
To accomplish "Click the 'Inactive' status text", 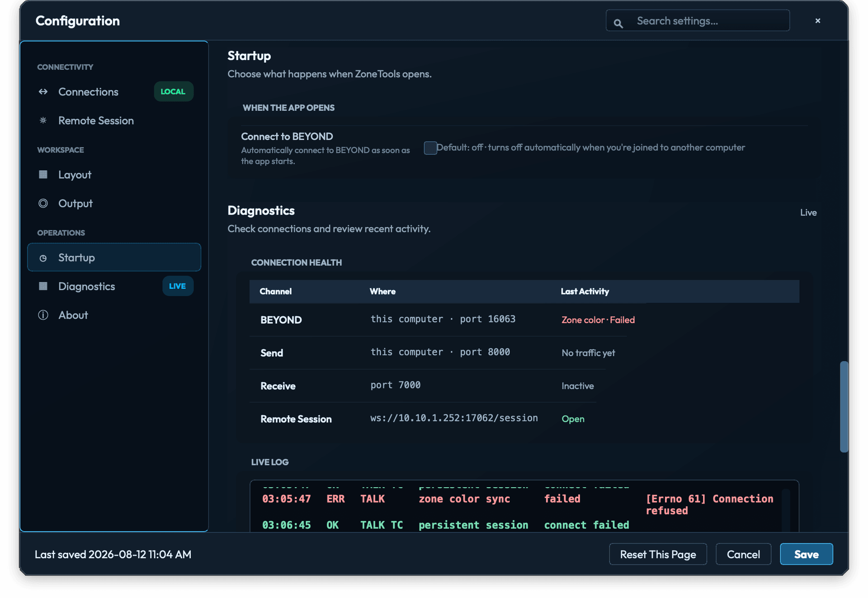I will click(x=577, y=386).
